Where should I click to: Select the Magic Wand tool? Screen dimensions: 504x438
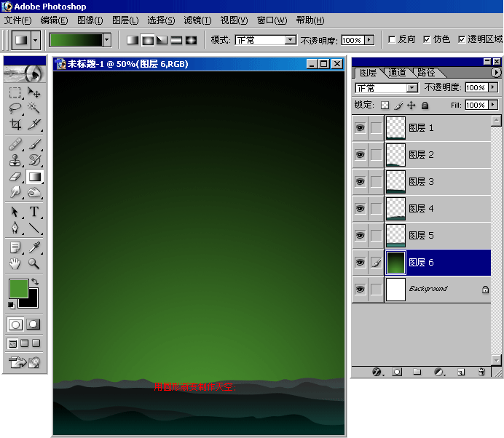pos(34,108)
